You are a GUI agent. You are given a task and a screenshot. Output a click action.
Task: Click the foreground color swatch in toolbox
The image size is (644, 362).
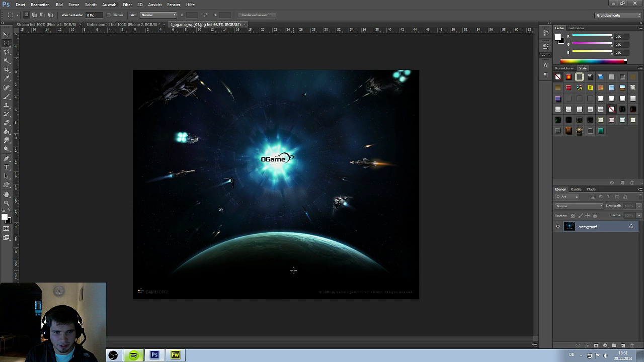[4, 217]
